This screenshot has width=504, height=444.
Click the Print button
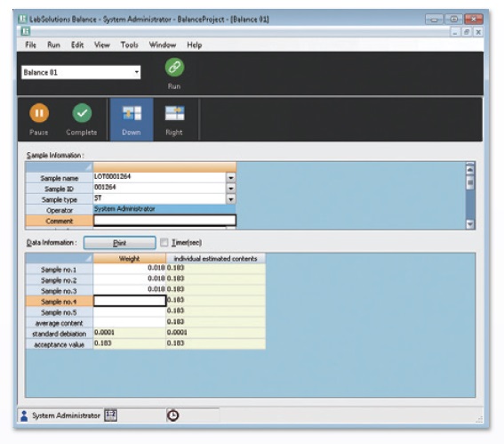(120, 243)
